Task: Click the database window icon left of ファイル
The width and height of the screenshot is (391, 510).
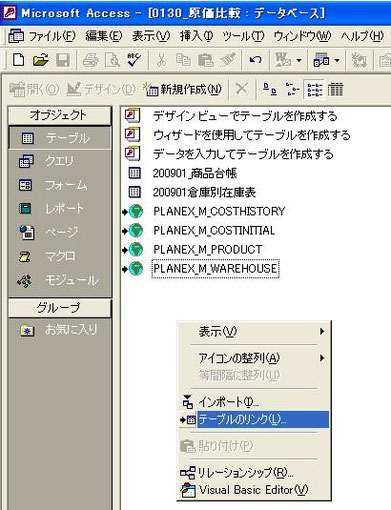Action: pyautogui.click(x=16, y=36)
